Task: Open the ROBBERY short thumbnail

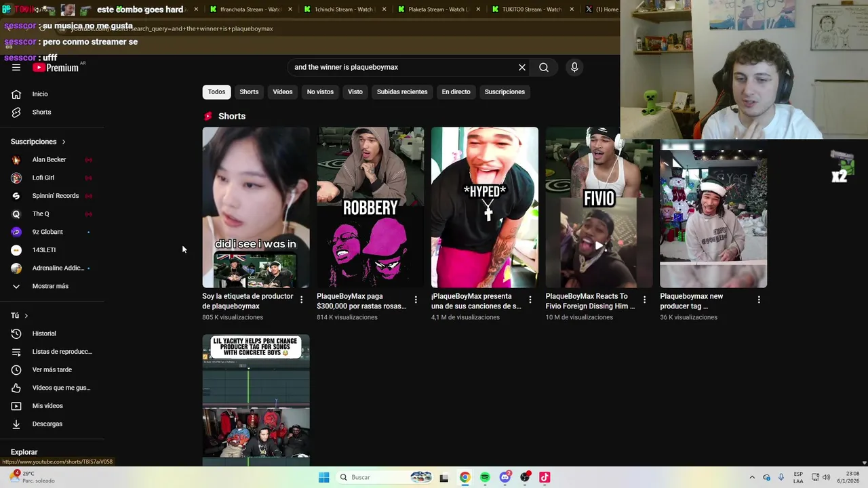Action: click(x=370, y=207)
